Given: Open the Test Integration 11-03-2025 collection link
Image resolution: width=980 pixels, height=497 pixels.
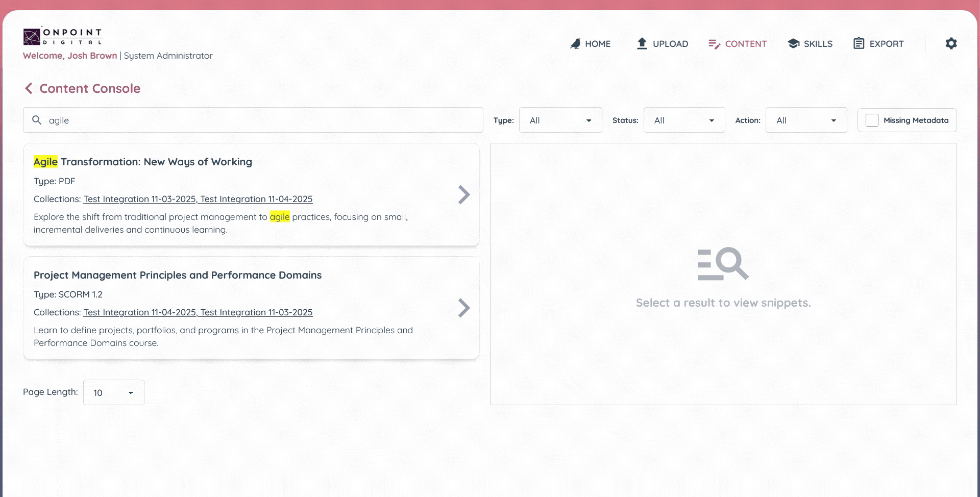Looking at the screenshot, I should click(139, 199).
